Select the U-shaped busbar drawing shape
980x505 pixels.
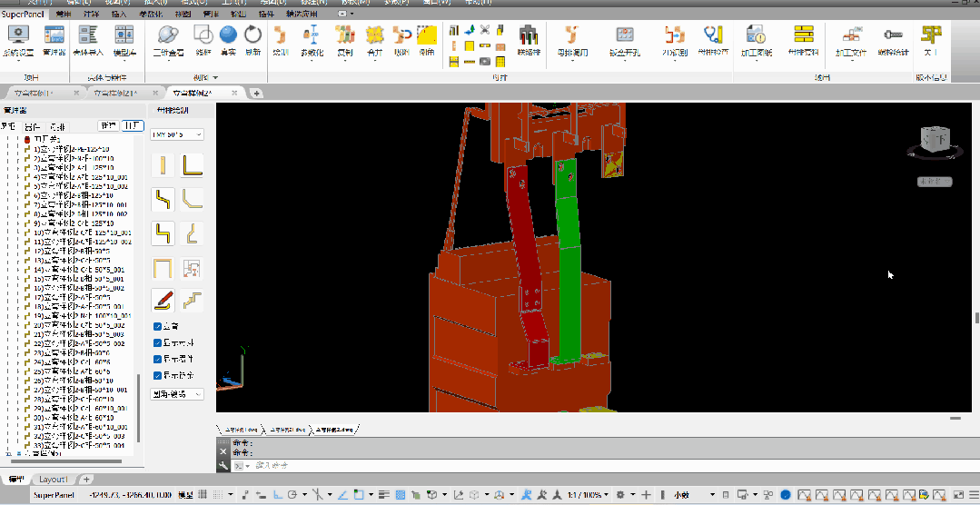(163, 268)
